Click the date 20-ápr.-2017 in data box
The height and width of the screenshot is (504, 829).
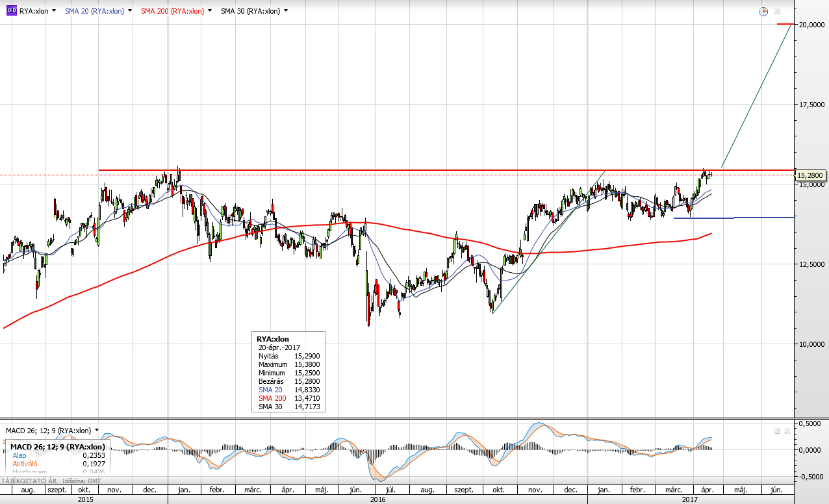tap(280, 347)
